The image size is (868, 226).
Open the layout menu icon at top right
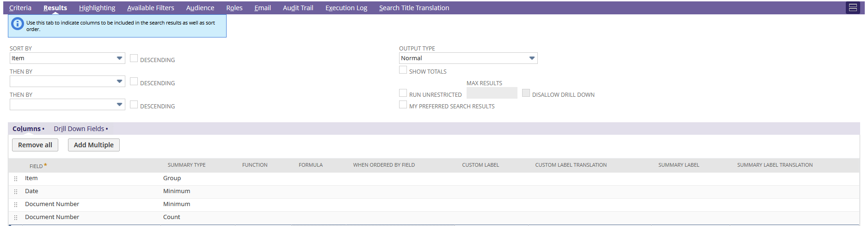pyautogui.click(x=853, y=8)
